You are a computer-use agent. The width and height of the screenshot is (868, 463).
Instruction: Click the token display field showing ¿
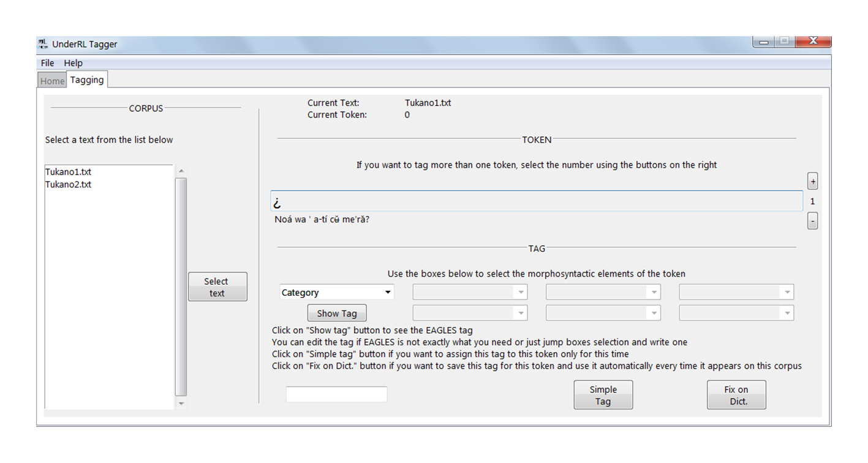(536, 201)
